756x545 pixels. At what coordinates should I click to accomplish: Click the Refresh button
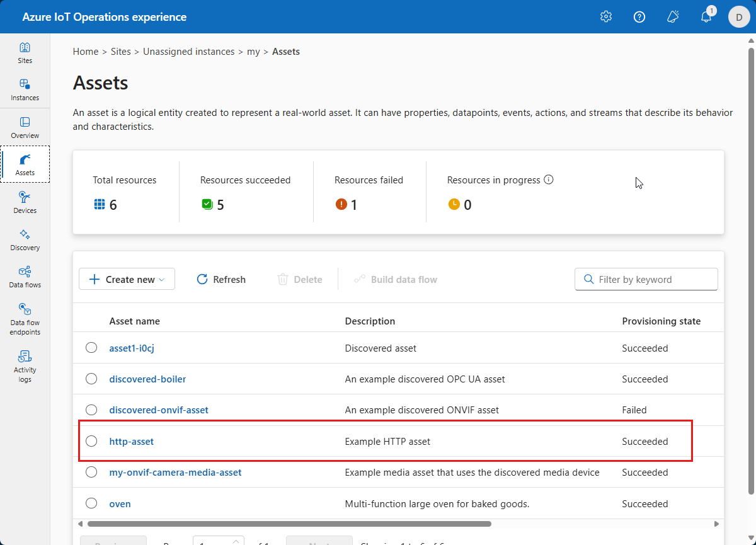click(221, 279)
